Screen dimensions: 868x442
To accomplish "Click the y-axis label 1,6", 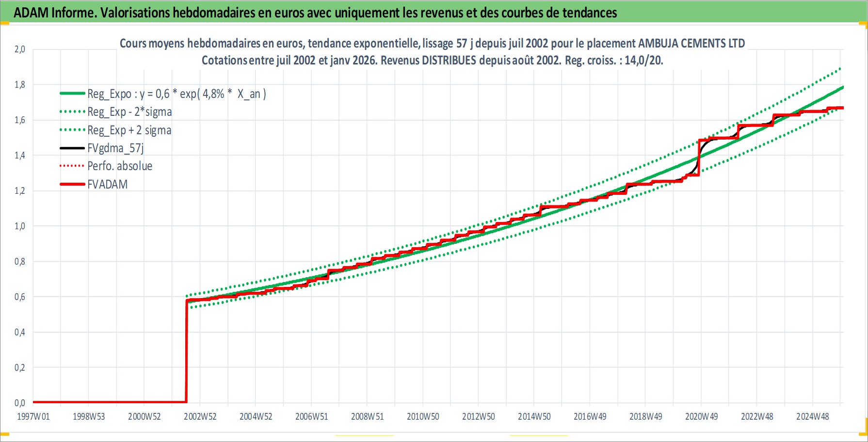I will pyautogui.click(x=19, y=120).
